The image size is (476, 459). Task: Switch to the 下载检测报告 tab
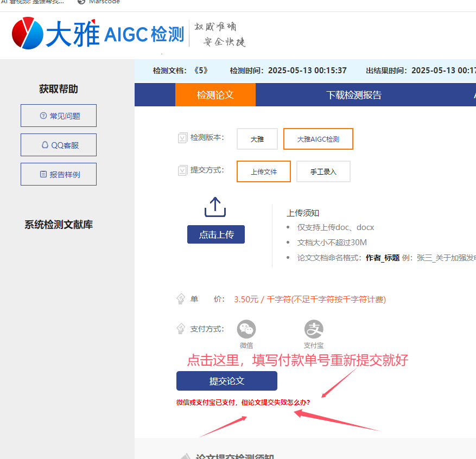click(x=354, y=95)
